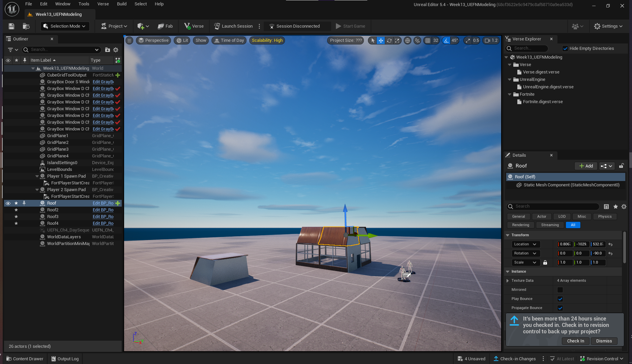Activate the Scale gizmo tool
The height and width of the screenshot is (364, 632).
[397, 40]
